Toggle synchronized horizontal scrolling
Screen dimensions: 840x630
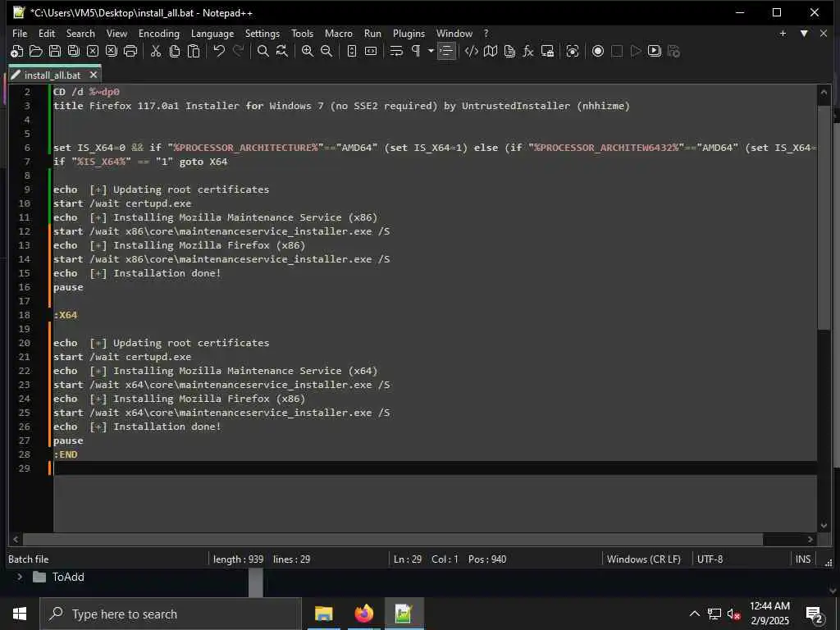coord(371,51)
